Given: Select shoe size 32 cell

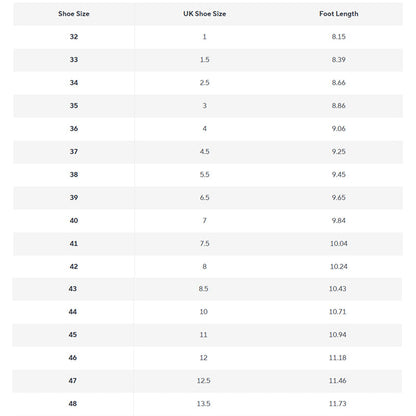Looking at the screenshot, I should [x=74, y=37].
